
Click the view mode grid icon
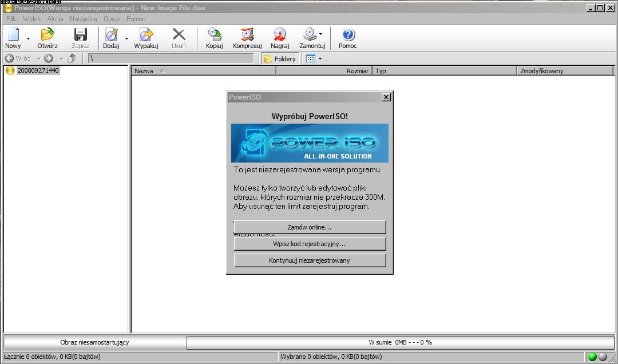(311, 59)
